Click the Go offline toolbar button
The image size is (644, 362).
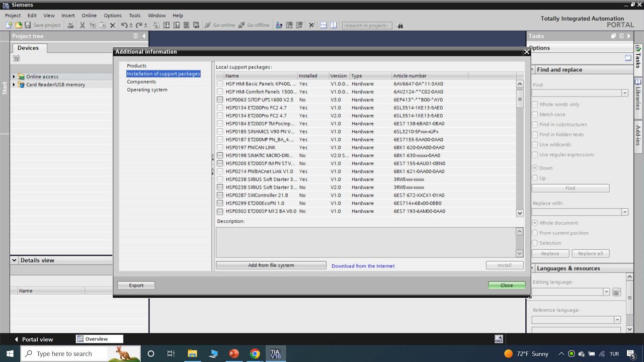click(254, 25)
